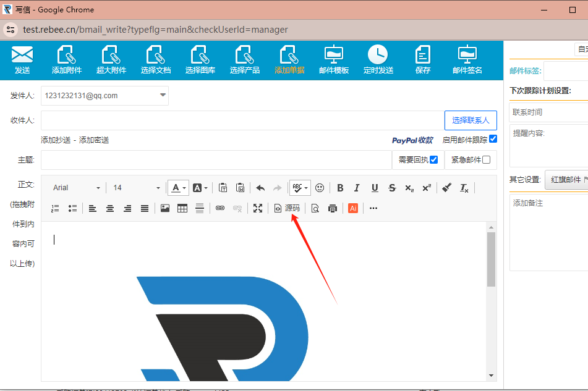588x391 pixels.
Task: Open the text color picker
Action: [178, 188]
